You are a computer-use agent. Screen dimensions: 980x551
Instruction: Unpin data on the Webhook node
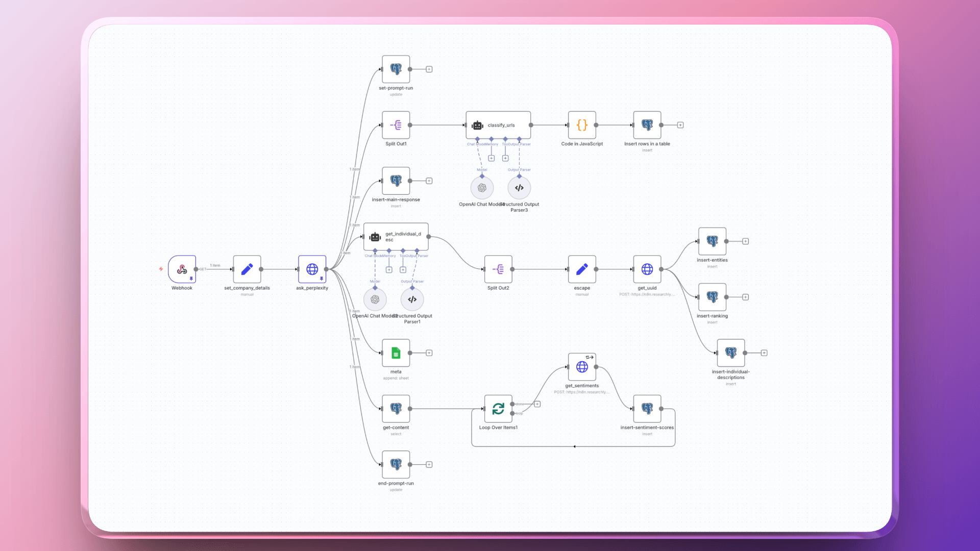(191, 278)
